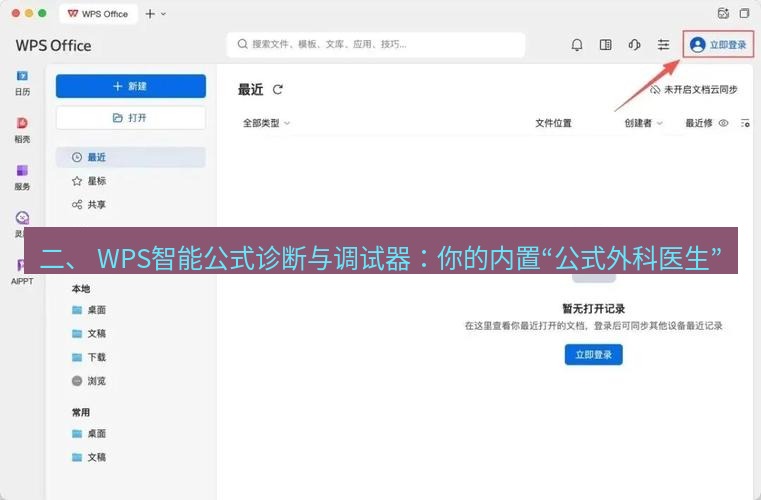The width and height of the screenshot is (761, 500).
Task: Open the AIPPT sidebar icon
Action: coord(22,272)
